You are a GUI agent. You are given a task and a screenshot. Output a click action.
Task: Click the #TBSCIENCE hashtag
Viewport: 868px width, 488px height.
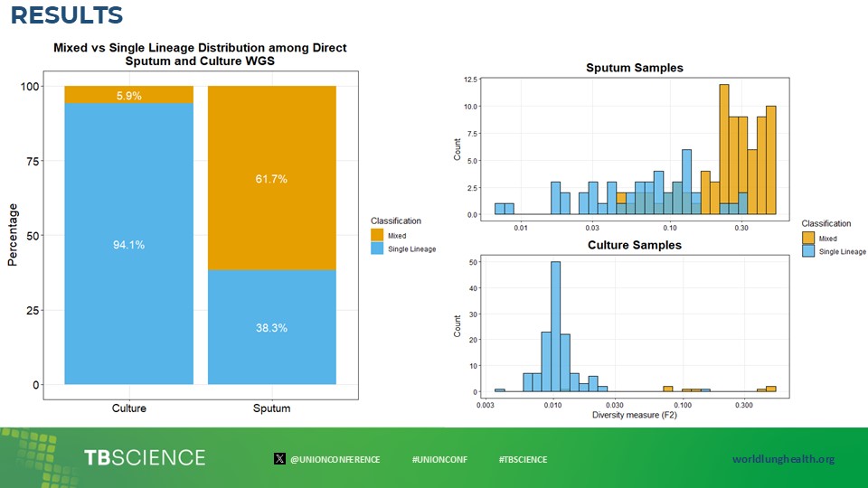(x=523, y=459)
